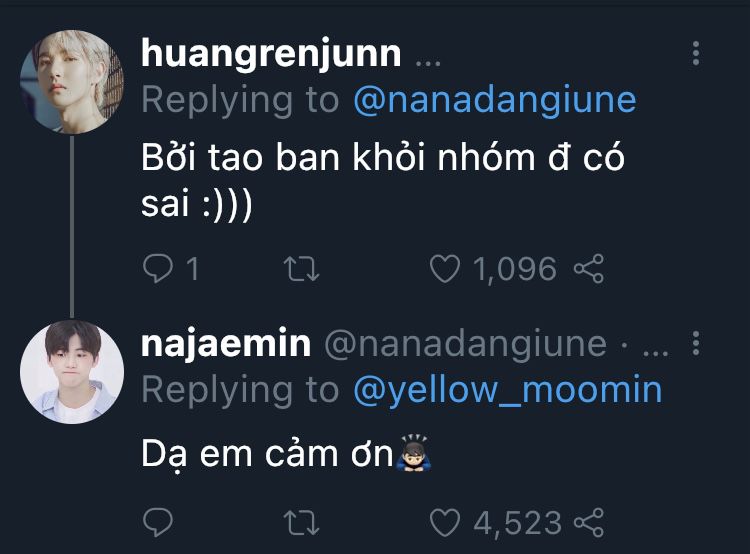Click the 1,096 like count
The height and width of the screenshot is (554, 750).
(x=512, y=268)
